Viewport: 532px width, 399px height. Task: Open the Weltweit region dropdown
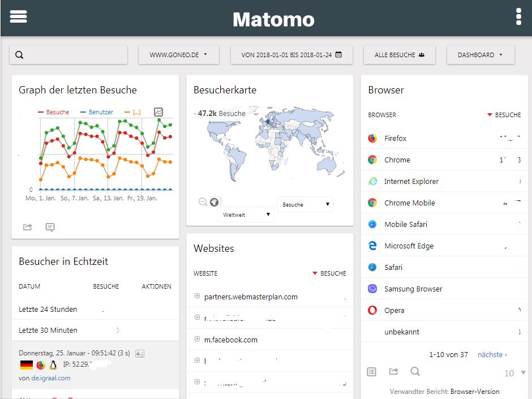coord(246,214)
